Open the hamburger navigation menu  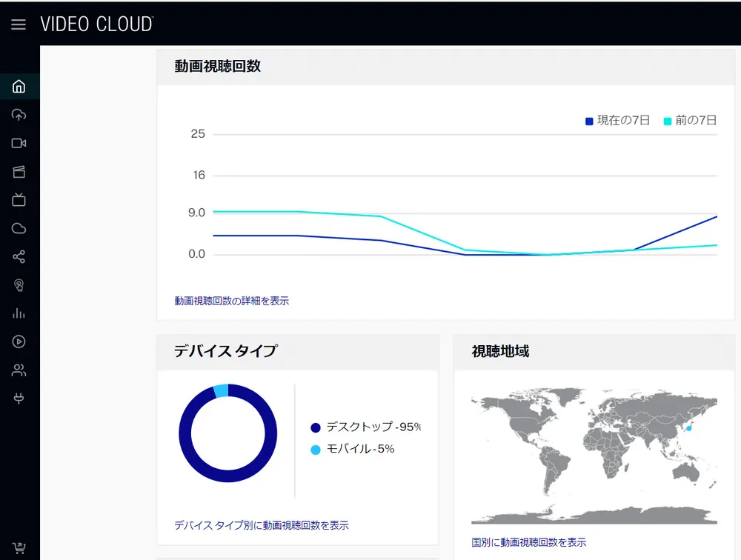[x=18, y=23]
